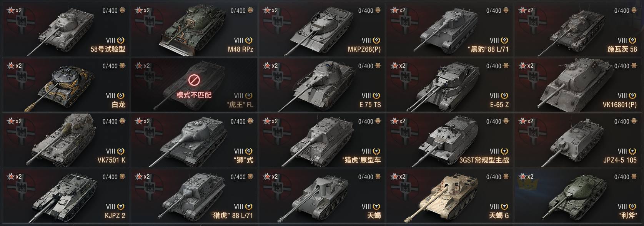Select the "黑豹"88 L/71 tank

pos(449,29)
